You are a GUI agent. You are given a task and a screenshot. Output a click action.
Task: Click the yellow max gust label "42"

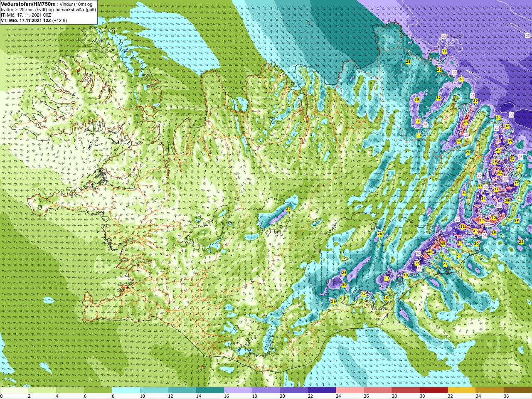pos(498,150)
